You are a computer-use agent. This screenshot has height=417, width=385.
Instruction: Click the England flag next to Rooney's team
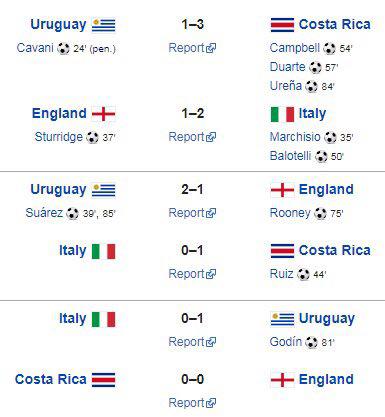point(282,190)
